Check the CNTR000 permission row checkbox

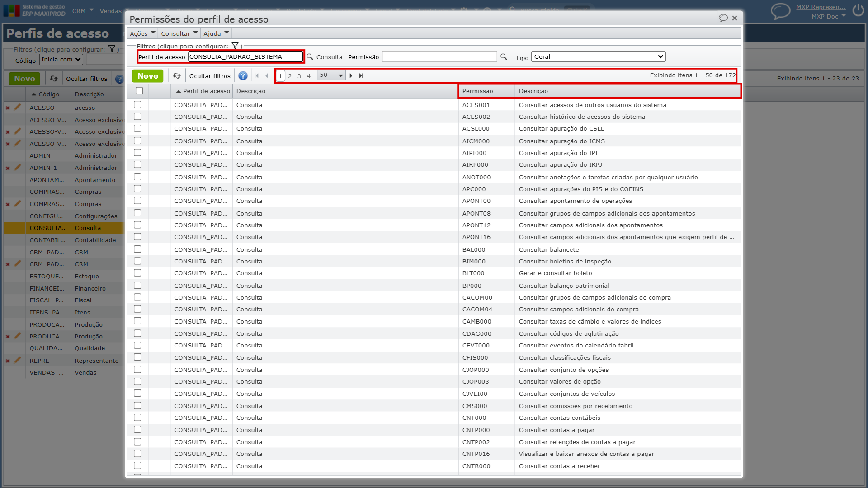(137, 466)
